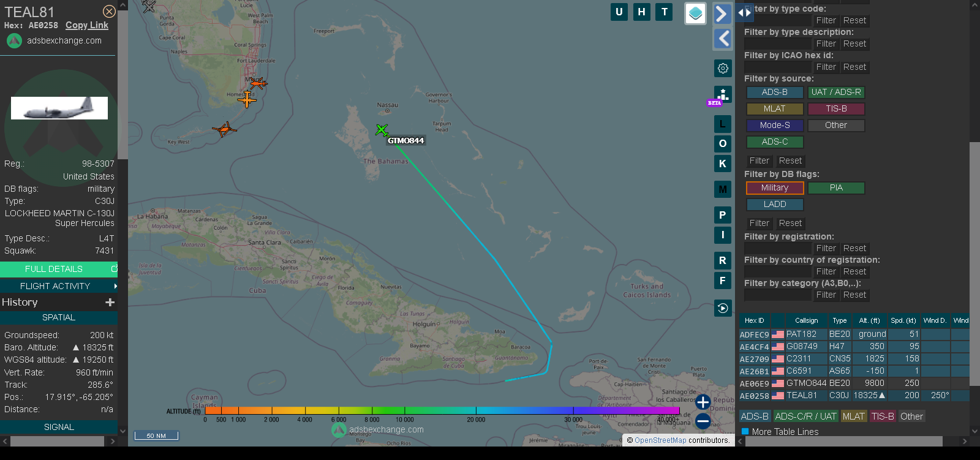Toggle LADD DB flag filter
Viewport: 980px width, 460px height.
click(775, 205)
